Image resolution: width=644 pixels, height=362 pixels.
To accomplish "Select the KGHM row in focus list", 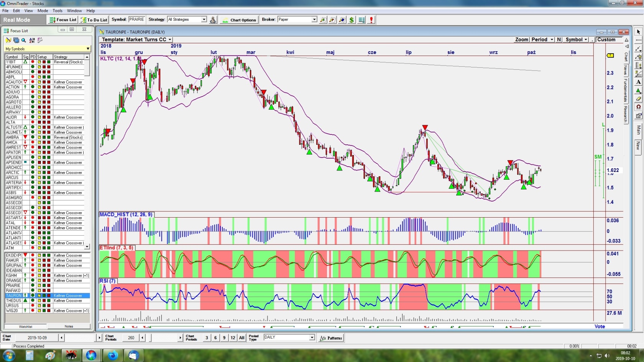I will tap(47, 275).
